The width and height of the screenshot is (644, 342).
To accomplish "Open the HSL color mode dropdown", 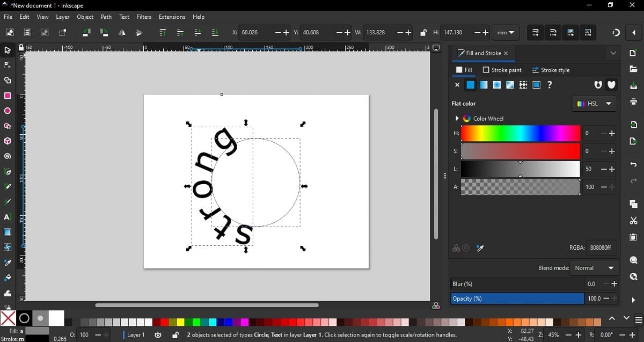I will 594,104.
